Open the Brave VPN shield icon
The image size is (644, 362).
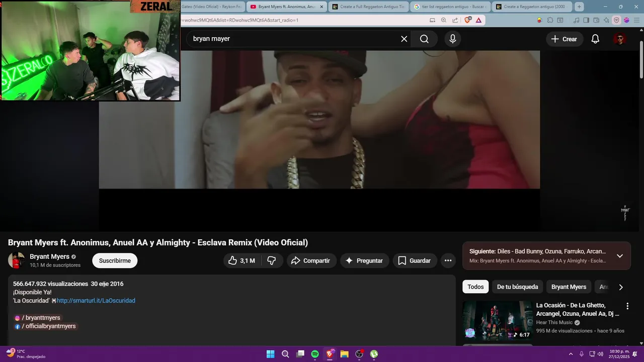[x=616, y=20]
